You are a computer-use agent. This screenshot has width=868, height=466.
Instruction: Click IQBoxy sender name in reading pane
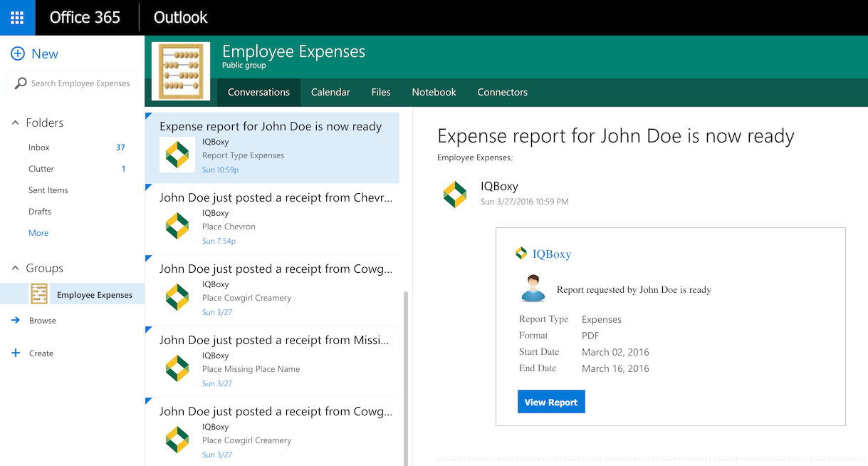(x=499, y=186)
